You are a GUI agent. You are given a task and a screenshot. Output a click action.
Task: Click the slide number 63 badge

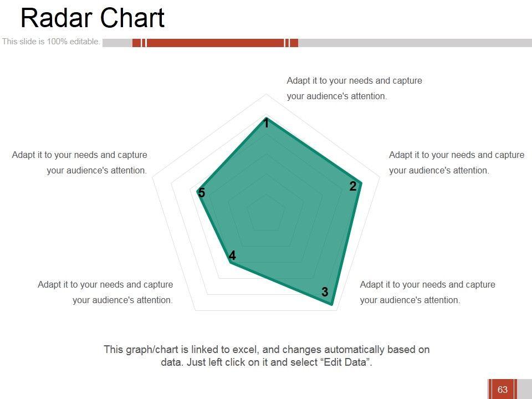(x=503, y=390)
